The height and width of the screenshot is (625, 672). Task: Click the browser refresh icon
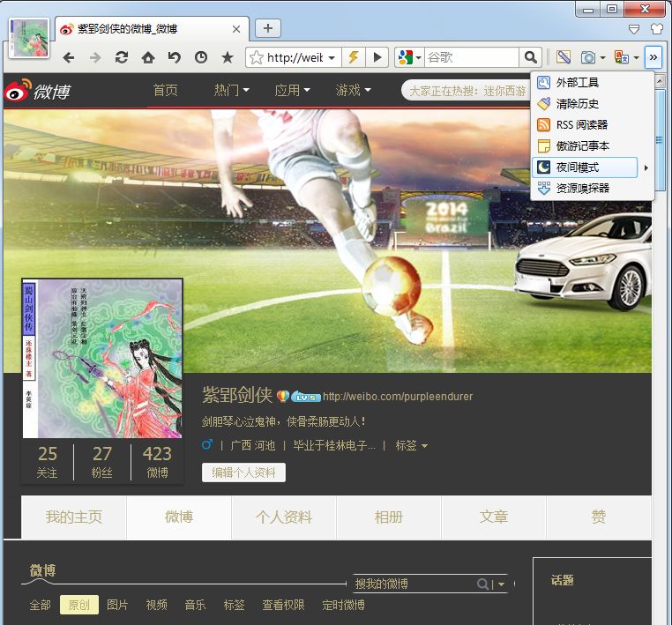122,57
